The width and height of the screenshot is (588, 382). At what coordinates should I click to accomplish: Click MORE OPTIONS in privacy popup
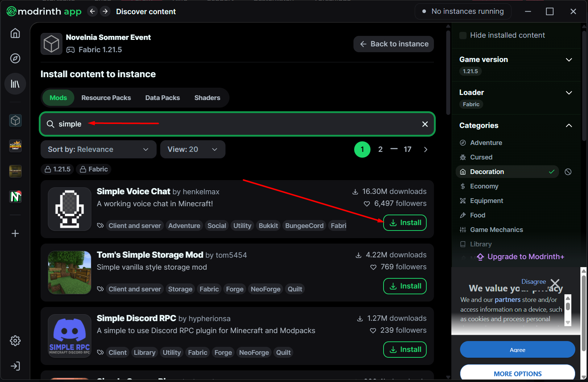point(517,373)
